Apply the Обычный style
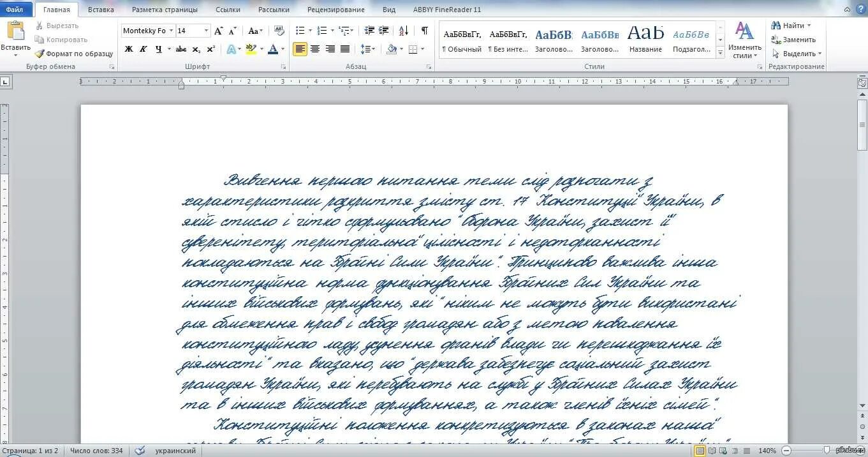The image size is (868, 457). point(462,41)
